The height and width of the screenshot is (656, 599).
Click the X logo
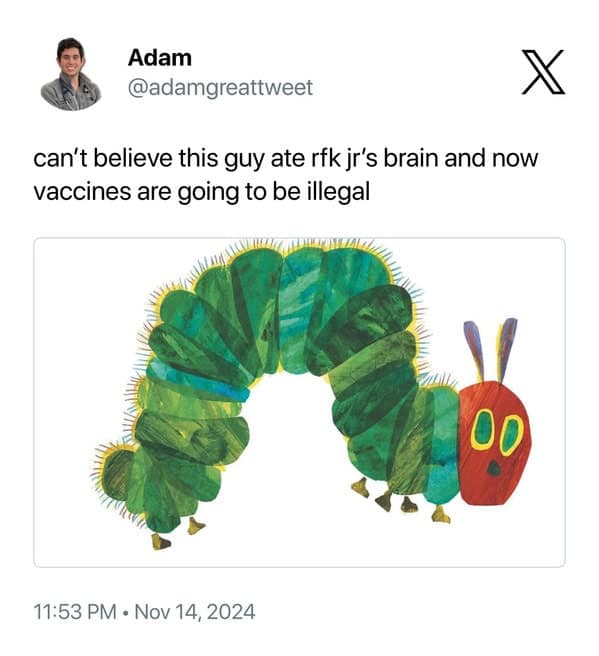543,72
